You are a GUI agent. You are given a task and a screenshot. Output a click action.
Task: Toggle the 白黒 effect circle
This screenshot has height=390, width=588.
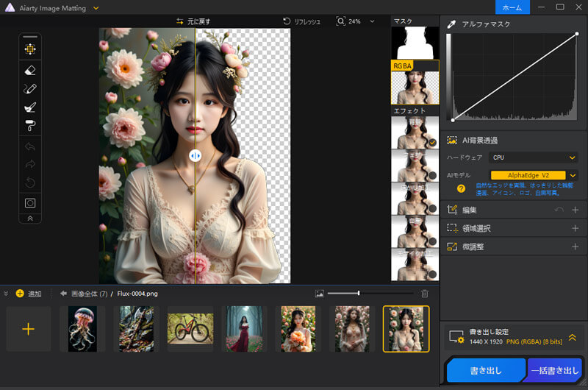[432, 241]
